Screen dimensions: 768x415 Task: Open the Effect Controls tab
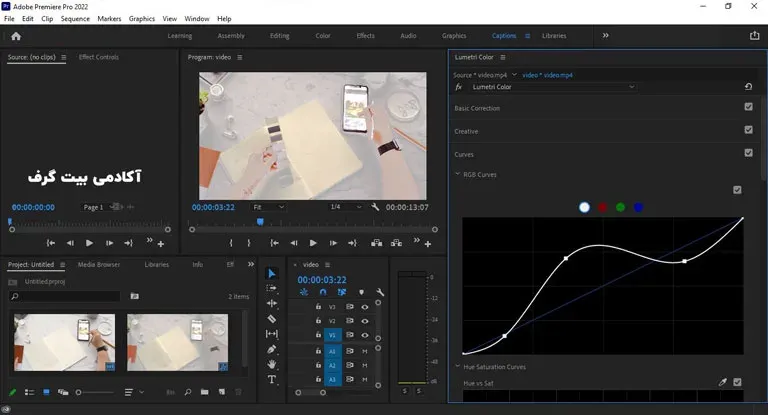click(x=98, y=57)
